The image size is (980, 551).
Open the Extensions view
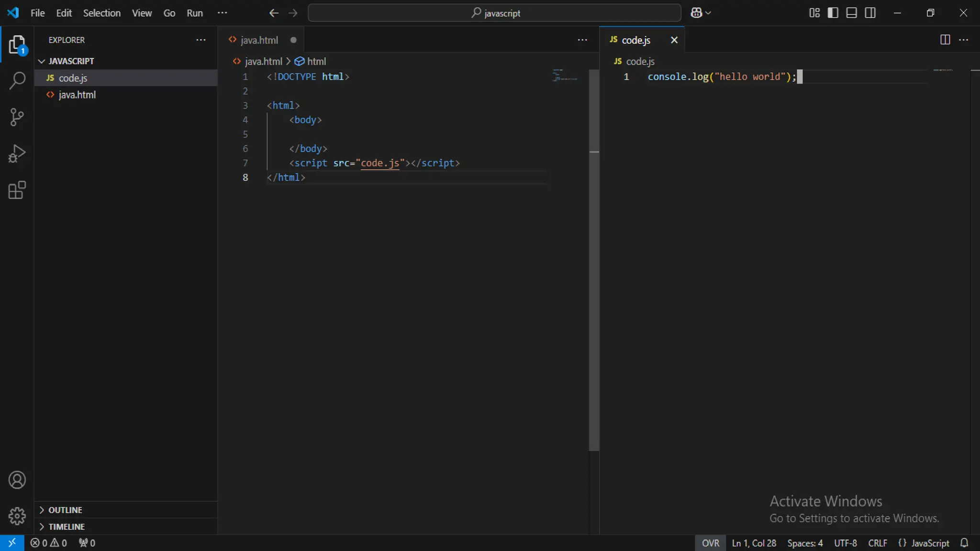click(17, 190)
